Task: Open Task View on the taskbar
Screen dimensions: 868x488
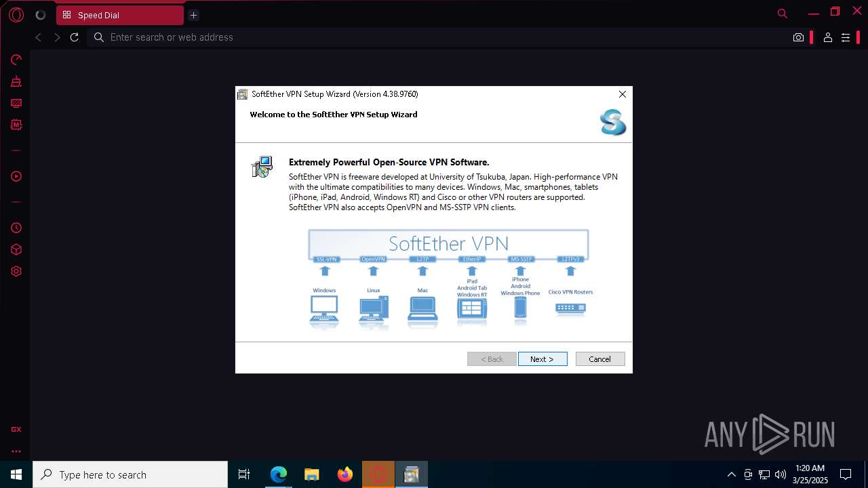Action: 244,474
